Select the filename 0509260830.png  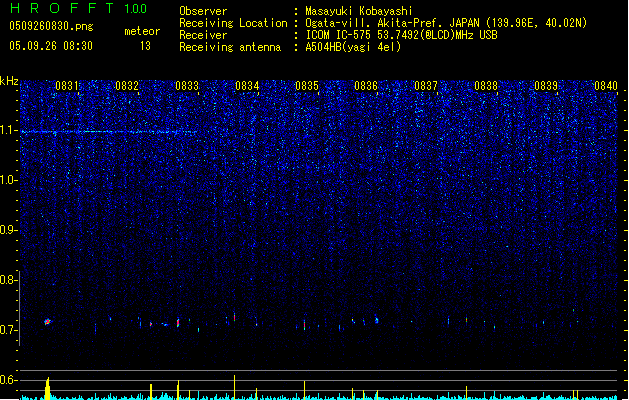click(x=51, y=26)
